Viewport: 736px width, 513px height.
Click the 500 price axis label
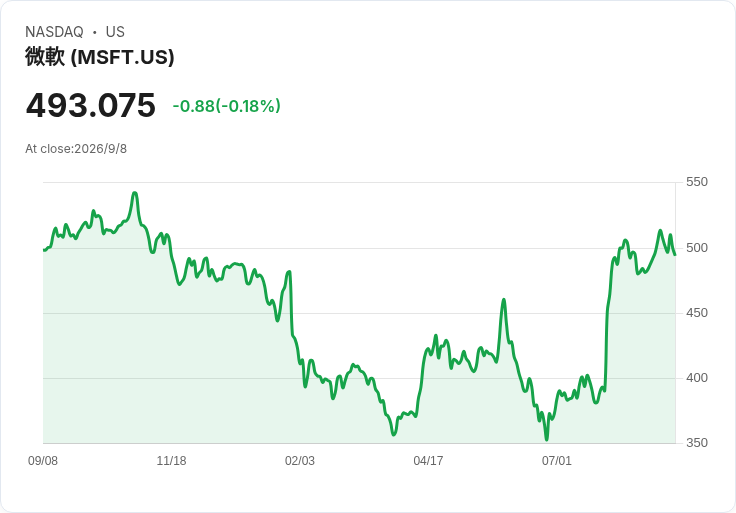(697, 248)
